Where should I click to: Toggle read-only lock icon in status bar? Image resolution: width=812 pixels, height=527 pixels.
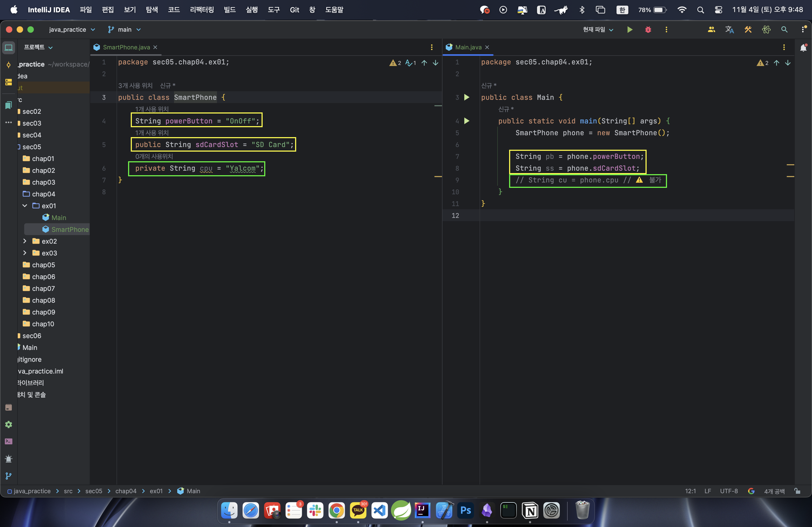[797, 491]
